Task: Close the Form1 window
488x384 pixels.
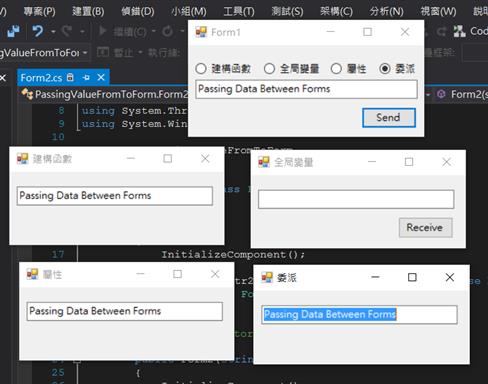Action: click(x=405, y=32)
